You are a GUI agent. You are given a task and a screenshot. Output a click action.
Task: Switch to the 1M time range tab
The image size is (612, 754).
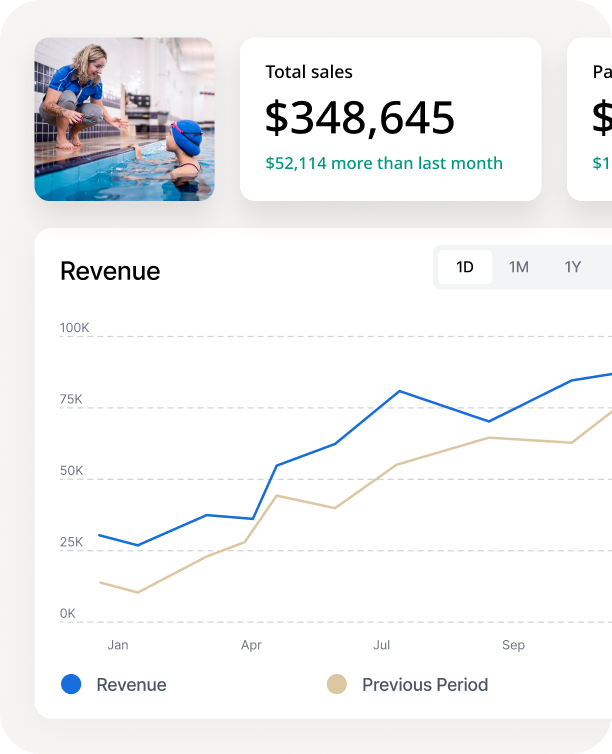tap(519, 267)
